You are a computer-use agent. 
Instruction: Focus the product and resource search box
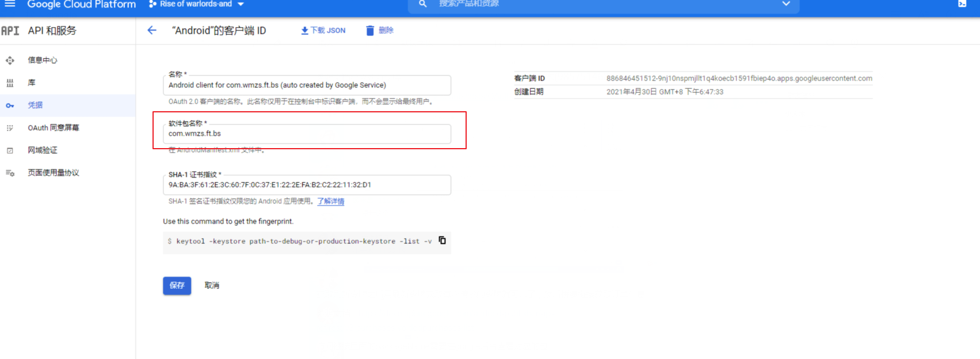[x=604, y=3]
